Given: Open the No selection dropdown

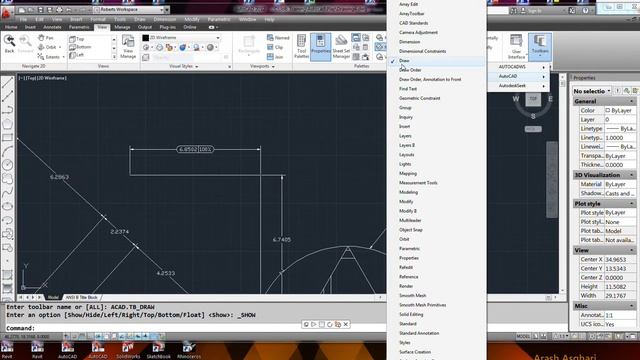Looking at the screenshot, I should click(592, 91).
